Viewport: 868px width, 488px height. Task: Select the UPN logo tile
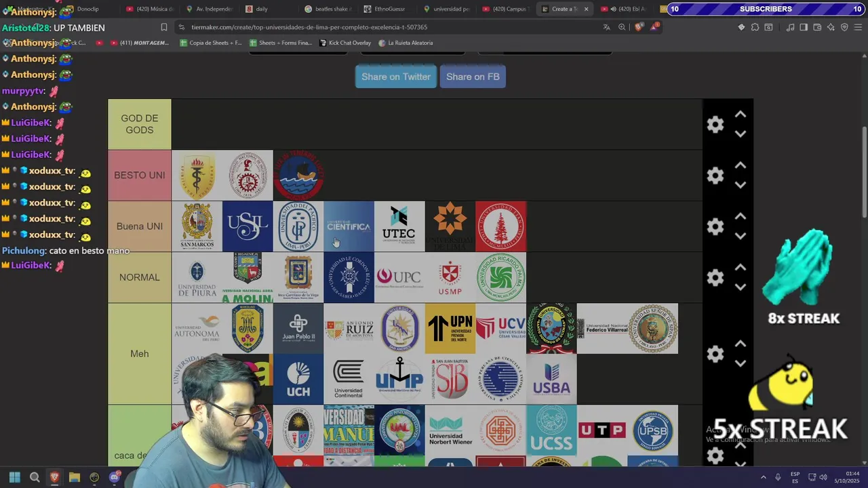point(450,329)
